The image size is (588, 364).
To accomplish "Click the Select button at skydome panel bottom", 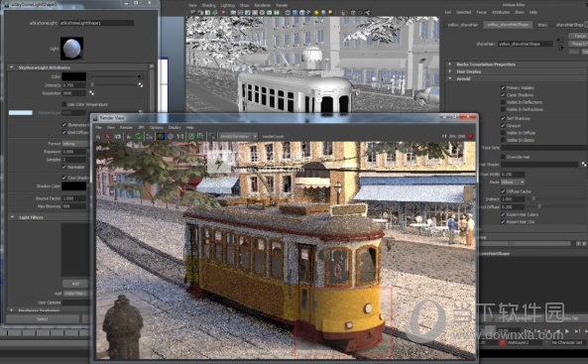I will pyautogui.click(x=43, y=319).
